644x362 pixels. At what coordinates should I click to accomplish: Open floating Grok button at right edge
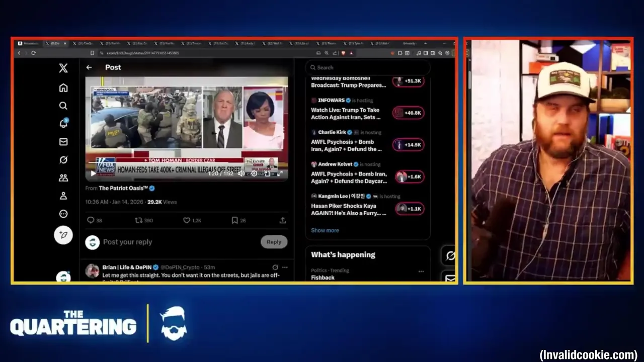click(450, 255)
